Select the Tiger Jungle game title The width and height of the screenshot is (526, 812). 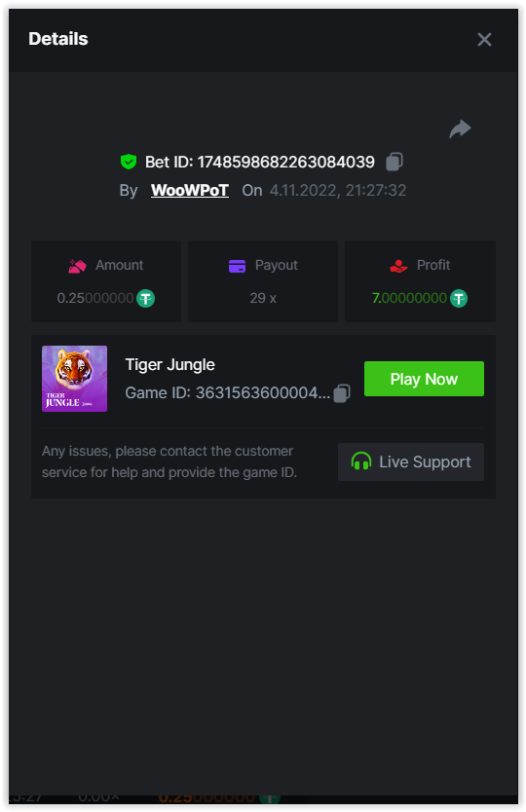(170, 364)
